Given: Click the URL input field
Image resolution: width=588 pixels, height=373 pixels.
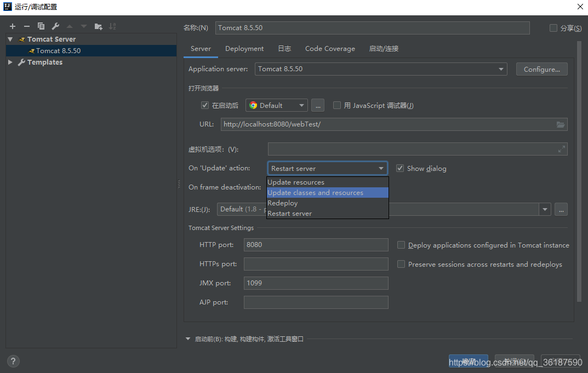Looking at the screenshot, I should point(394,124).
